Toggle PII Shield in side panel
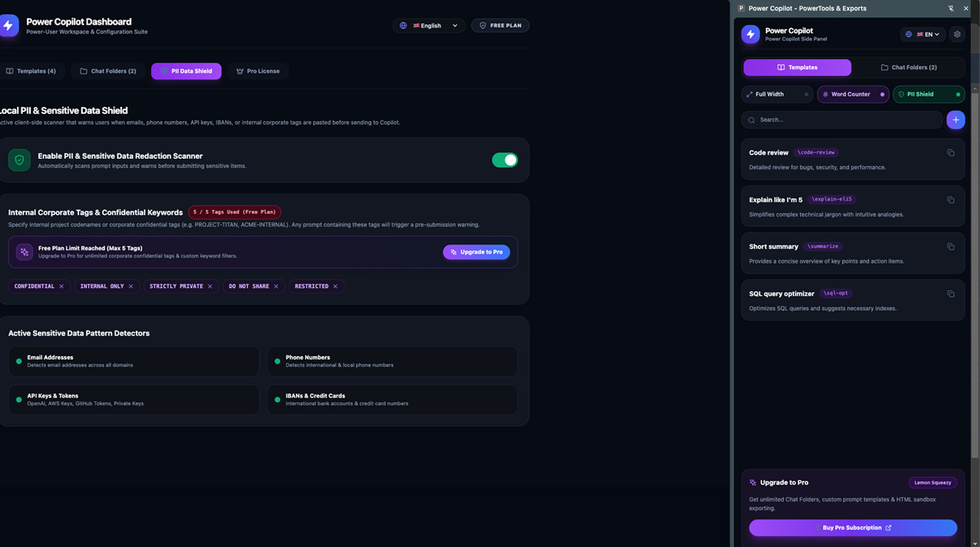 pos(929,94)
